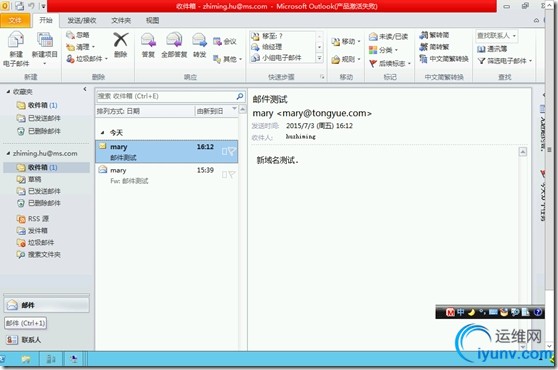Image resolution: width=558 pixels, height=370 pixels.
Task: Click the New Items (新建项目) icon
Action: point(45,40)
